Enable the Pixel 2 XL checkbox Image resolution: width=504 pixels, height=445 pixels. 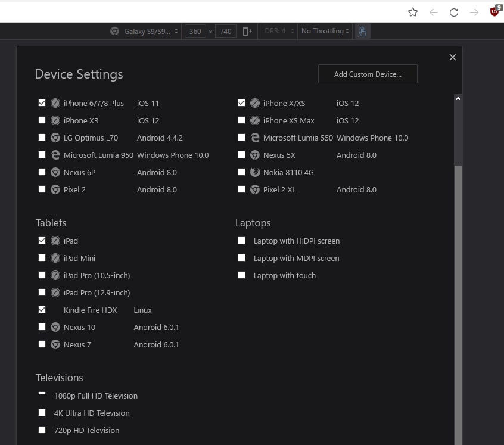click(241, 189)
